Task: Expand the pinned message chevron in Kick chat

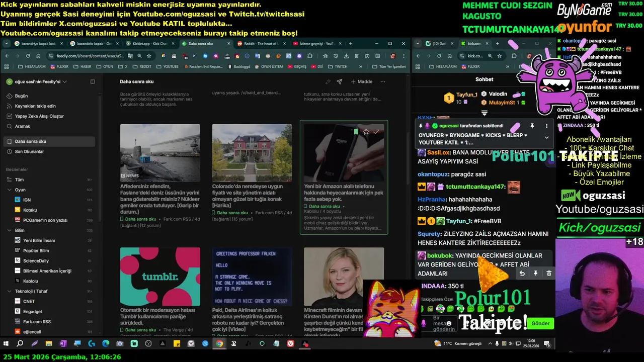Action: 546,137
